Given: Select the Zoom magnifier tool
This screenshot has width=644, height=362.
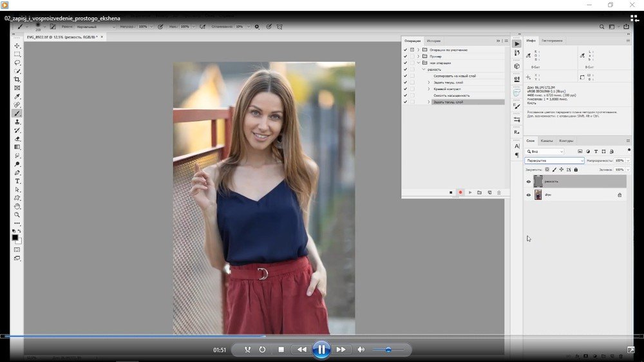Looking at the screenshot, I should 17,214.
